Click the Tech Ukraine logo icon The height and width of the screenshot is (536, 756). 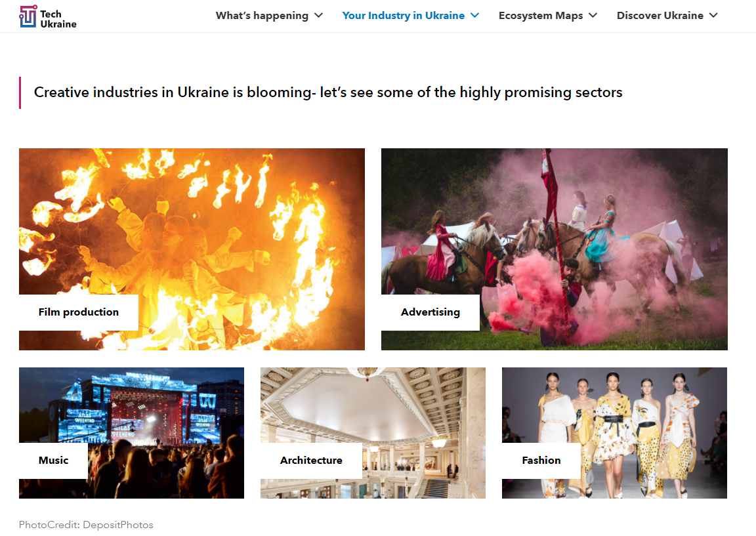click(28, 16)
